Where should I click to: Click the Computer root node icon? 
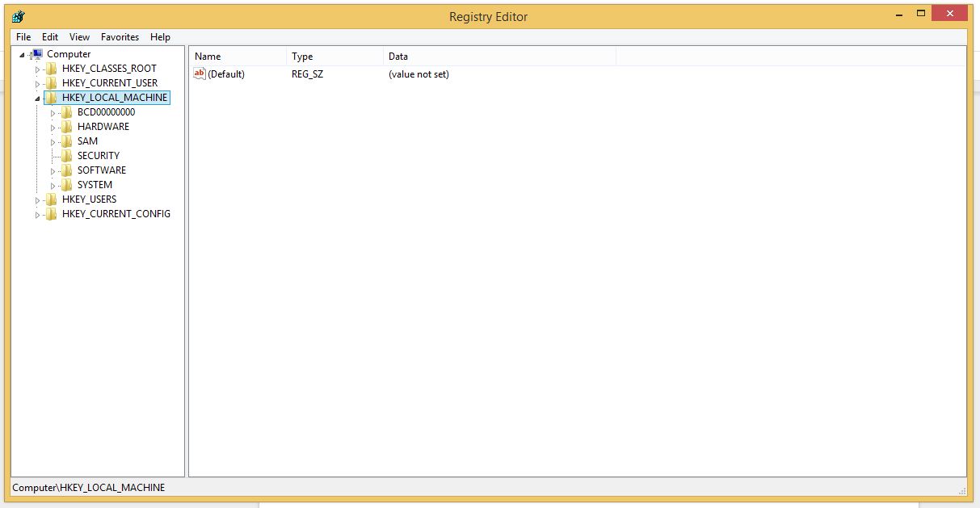36,54
